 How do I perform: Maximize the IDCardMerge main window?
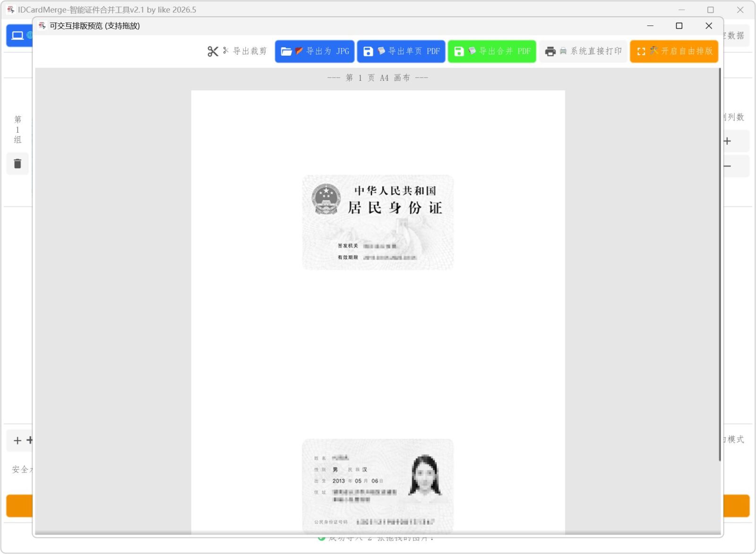(710, 10)
